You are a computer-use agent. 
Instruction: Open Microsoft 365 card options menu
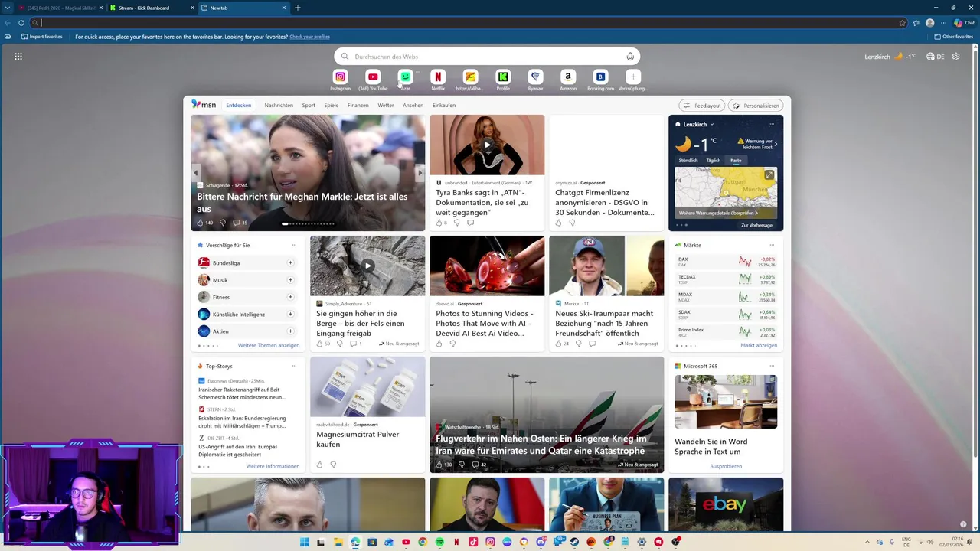pyautogui.click(x=772, y=366)
